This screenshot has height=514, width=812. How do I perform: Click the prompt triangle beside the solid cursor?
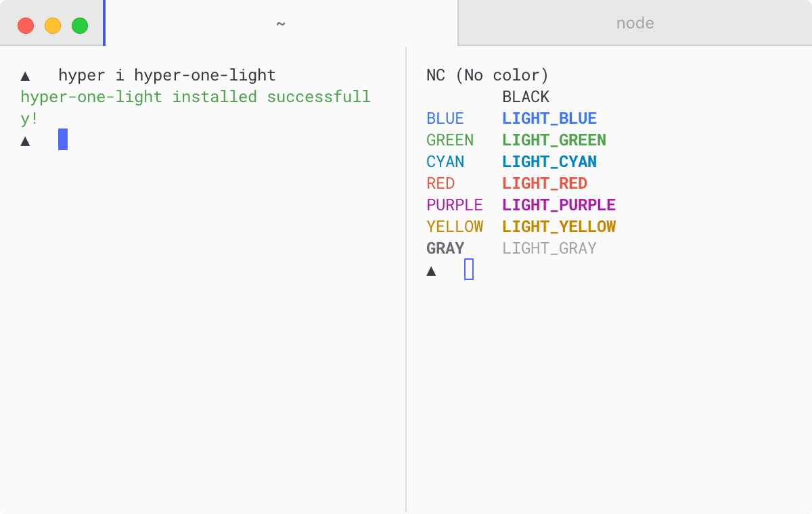(25, 141)
